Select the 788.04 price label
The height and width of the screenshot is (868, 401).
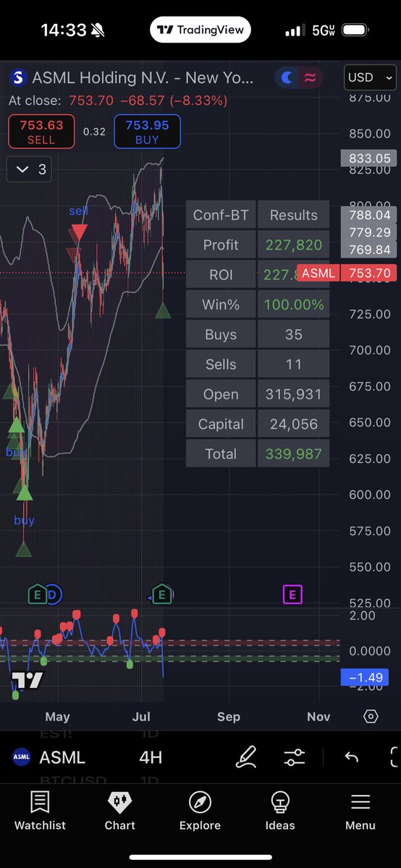coord(368,215)
